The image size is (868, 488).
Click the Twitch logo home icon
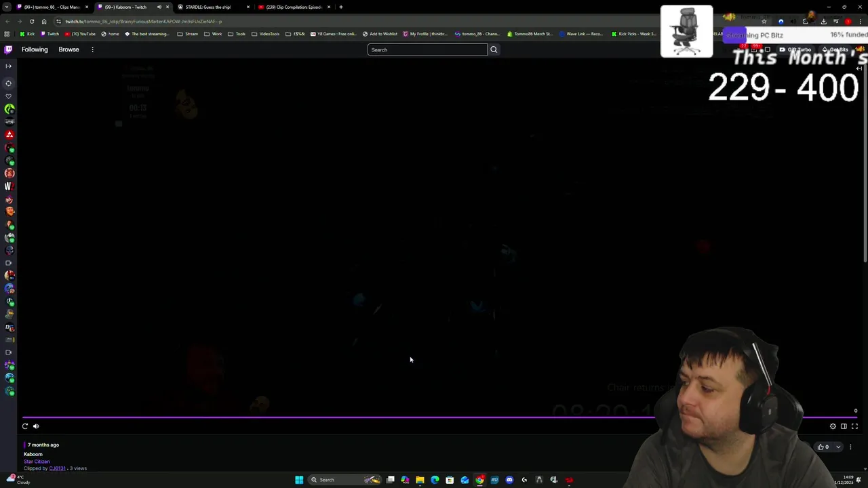pyautogui.click(x=8, y=49)
